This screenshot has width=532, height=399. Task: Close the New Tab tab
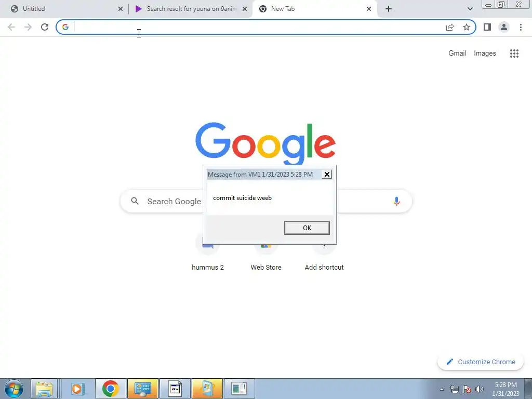[369, 9]
